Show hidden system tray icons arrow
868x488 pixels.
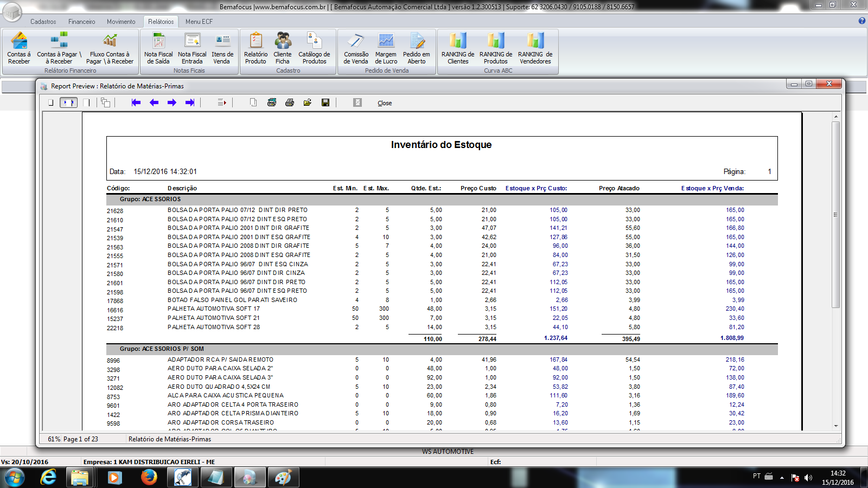click(782, 478)
